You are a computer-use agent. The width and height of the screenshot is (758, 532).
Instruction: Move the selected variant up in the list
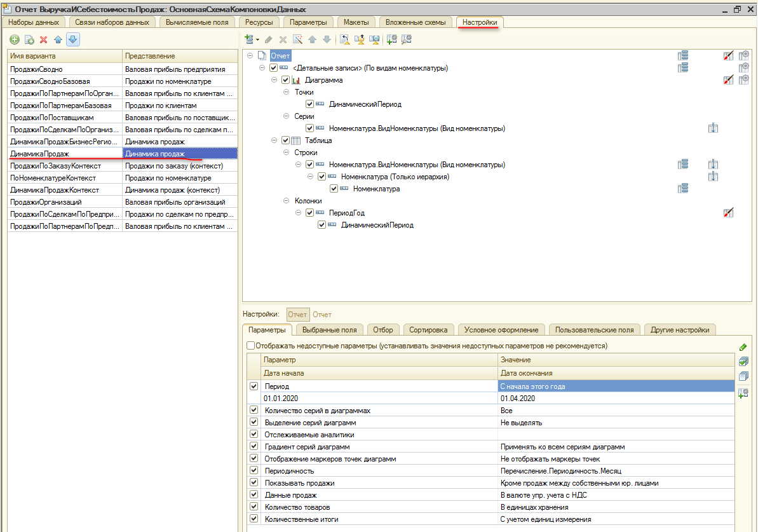(x=58, y=39)
